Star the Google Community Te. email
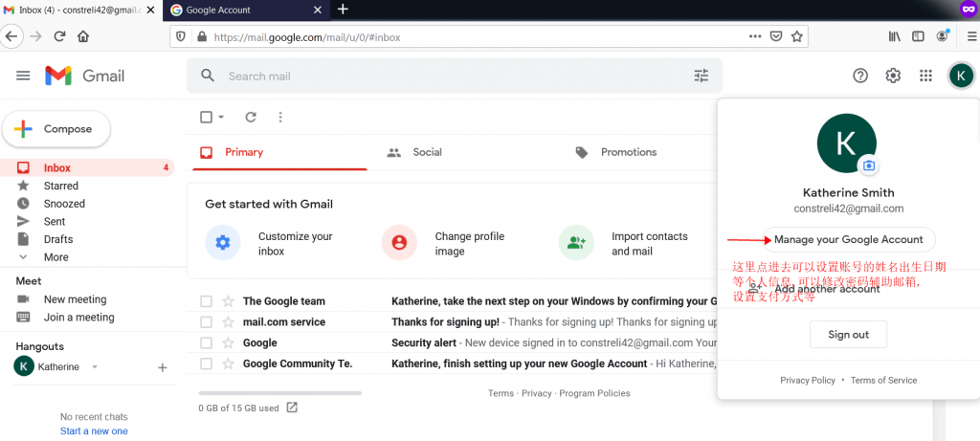This screenshot has width=980, height=441. coord(228,364)
